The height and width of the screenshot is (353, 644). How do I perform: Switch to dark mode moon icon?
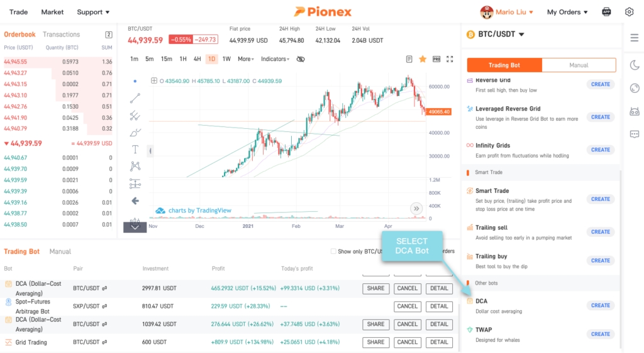point(634,65)
